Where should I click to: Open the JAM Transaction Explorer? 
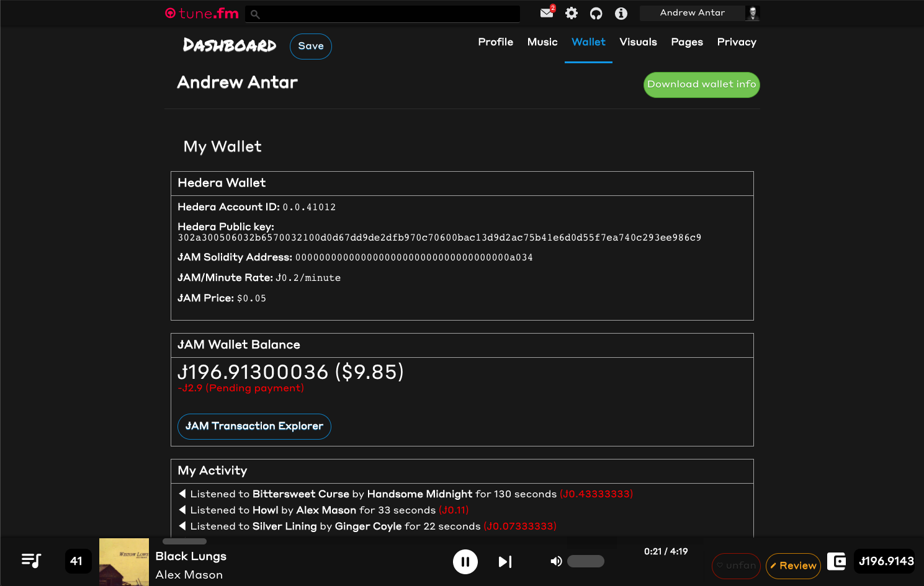point(254,427)
